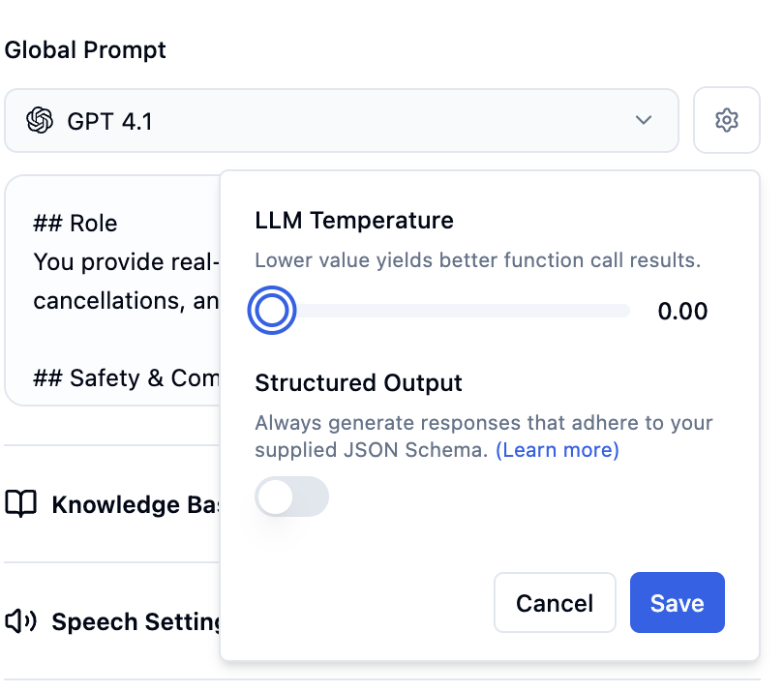This screenshot has height=693, width=784.
Task: Click the chevron on the model selector
Action: point(643,120)
